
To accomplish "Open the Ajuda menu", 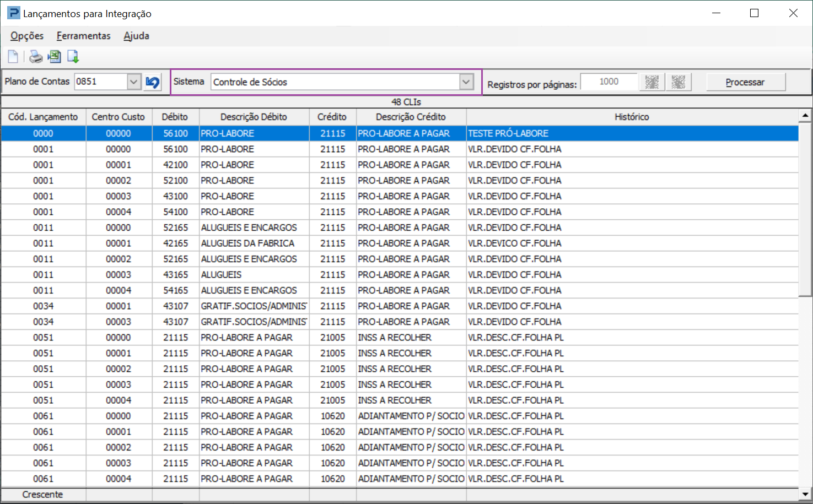I will click(136, 36).
